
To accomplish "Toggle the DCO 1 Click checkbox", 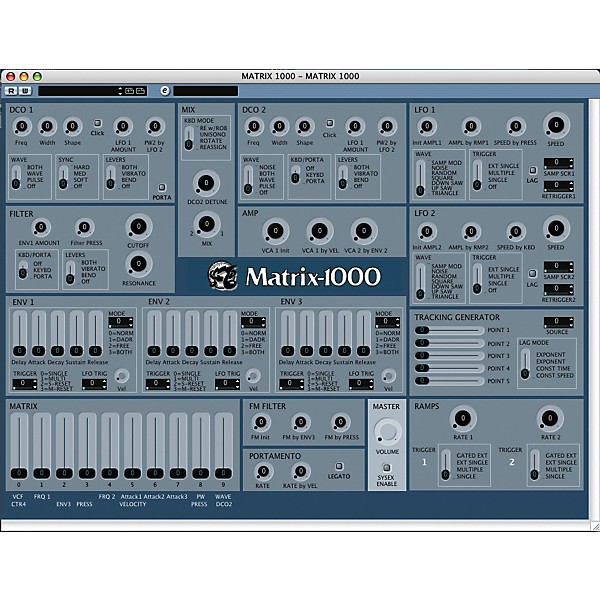I will pos(98,123).
